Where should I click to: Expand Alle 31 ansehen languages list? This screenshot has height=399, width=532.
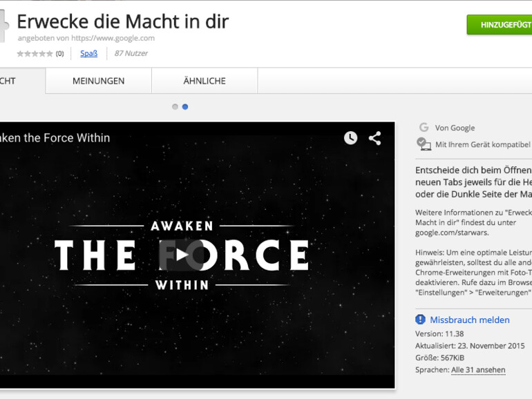(x=478, y=370)
